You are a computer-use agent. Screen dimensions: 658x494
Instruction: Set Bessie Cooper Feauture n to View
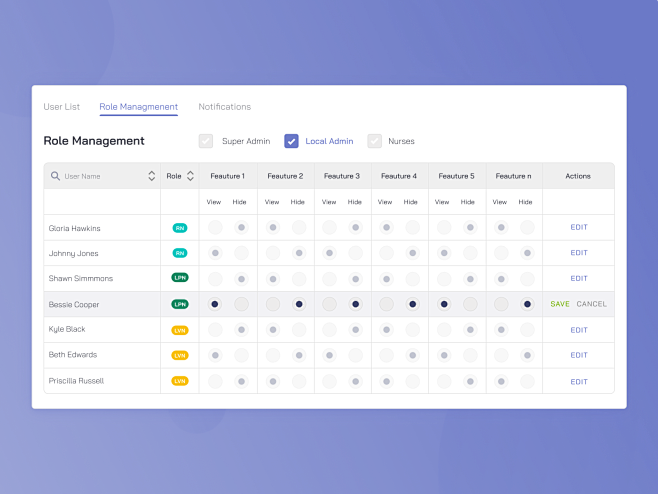[501, 304]
